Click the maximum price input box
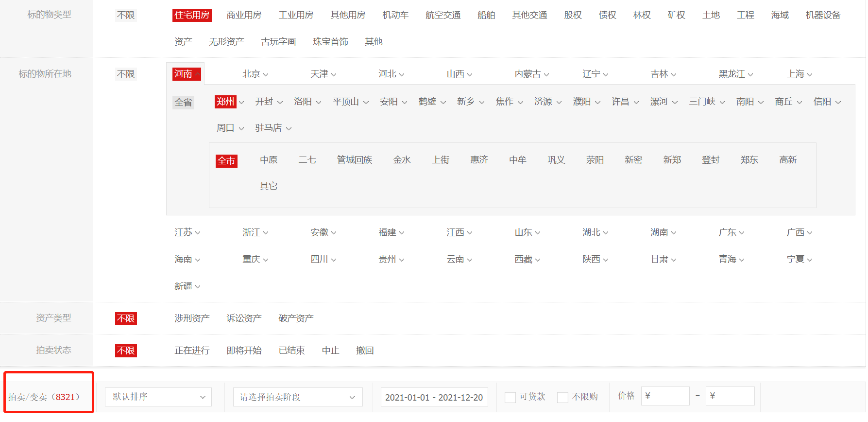This screenshot has width=868, height=422. [x=730, y=396]
